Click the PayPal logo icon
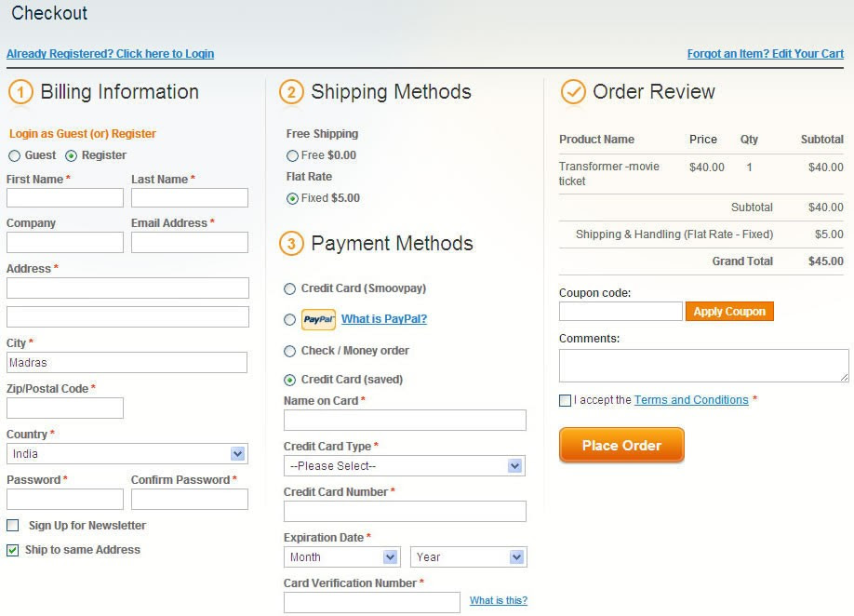Image resolution: width=854 pixels, height=616 pixels. click(x=318, y=320)
